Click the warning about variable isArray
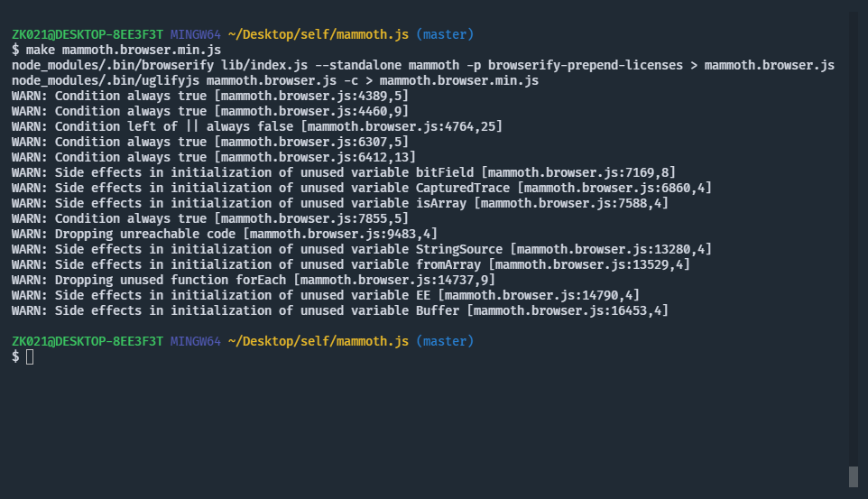This screenshot has height=499, width=868. (340, 203)
